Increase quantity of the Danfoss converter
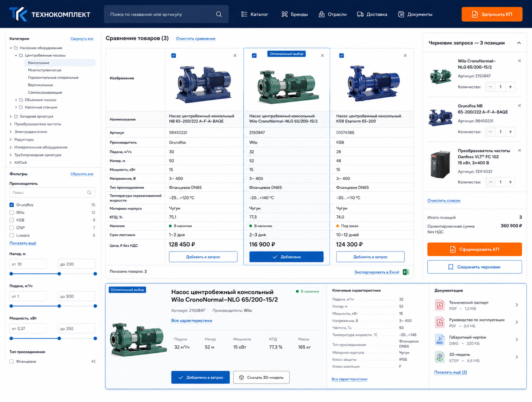532x402 pixels. pyautogui.click(x=510, y=182)
